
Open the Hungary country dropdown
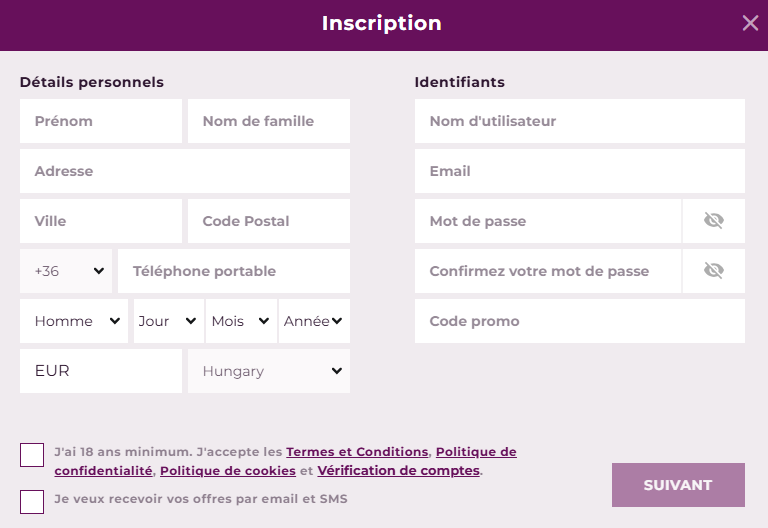click(269, 371)
